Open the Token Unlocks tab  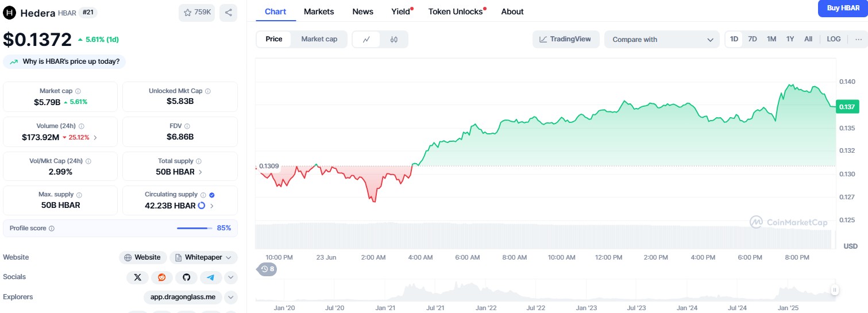pyautogui.click(x=457, y=11)
